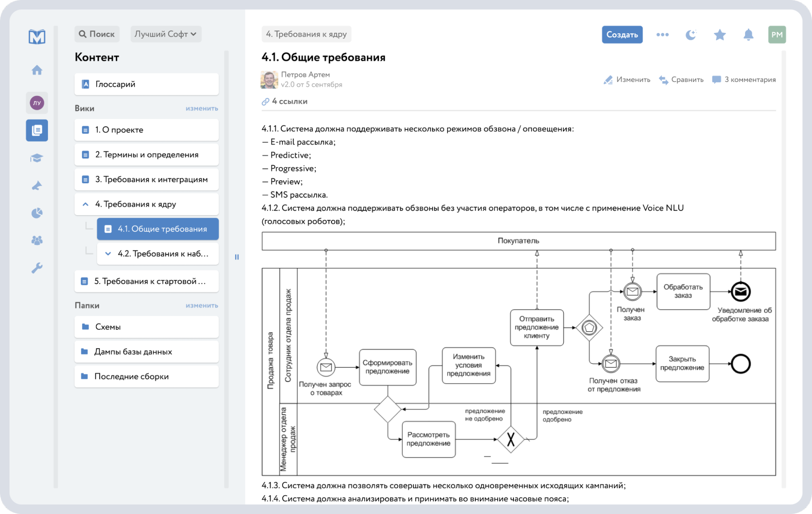Click the Поиск search field
The image size is (812, 514).
(x=97, y=34)
